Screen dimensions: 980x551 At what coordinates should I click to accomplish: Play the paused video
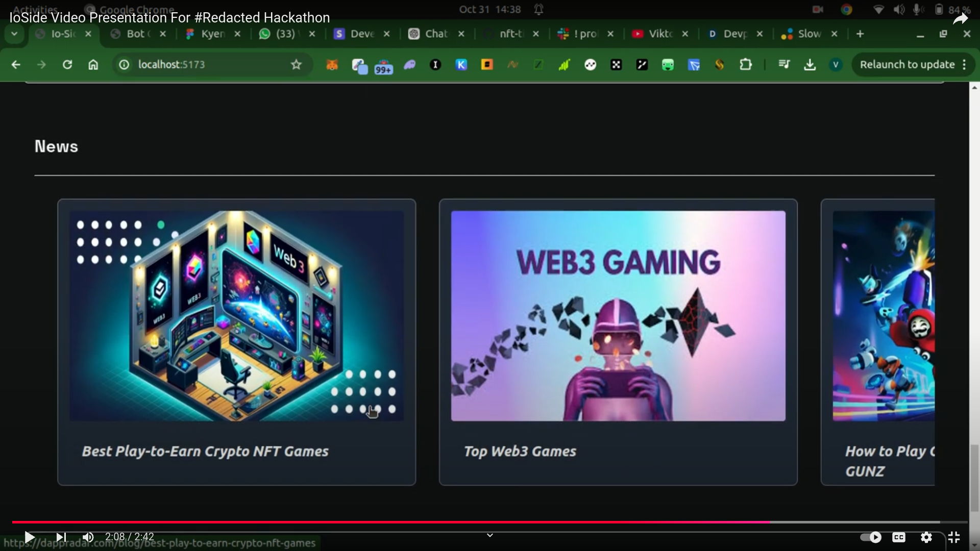pyautogui.click(x=29, y=537)
